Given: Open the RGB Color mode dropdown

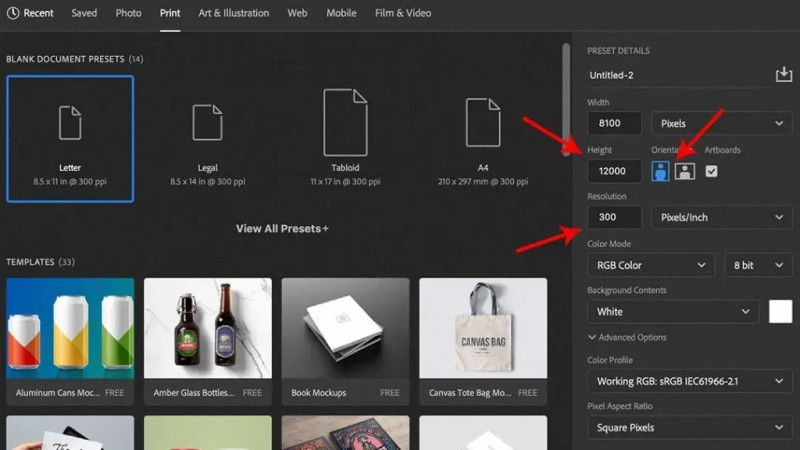Looking at the screenshot, I should pos(650,265).
